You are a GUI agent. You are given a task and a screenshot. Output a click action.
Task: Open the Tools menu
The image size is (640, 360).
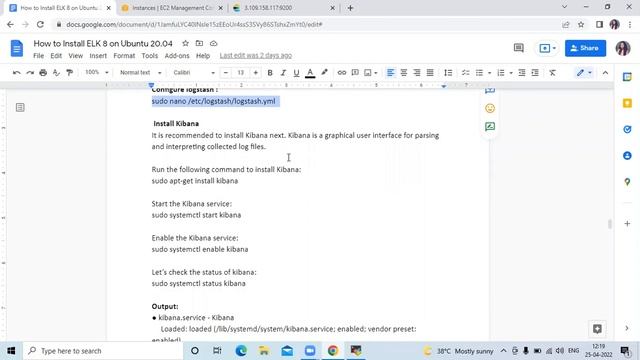coord(149,56)
